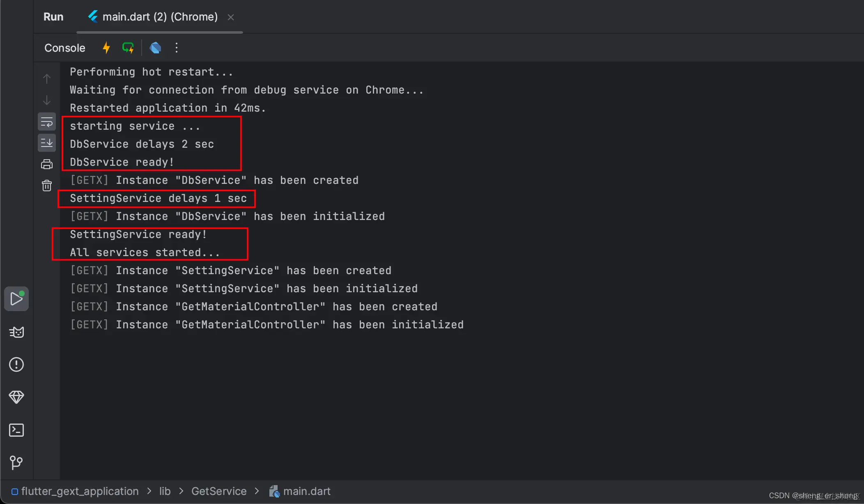This screenshot has width=864, height=504.
Task: Toggle the Run tool window button
Action: (x=16, y=298)
